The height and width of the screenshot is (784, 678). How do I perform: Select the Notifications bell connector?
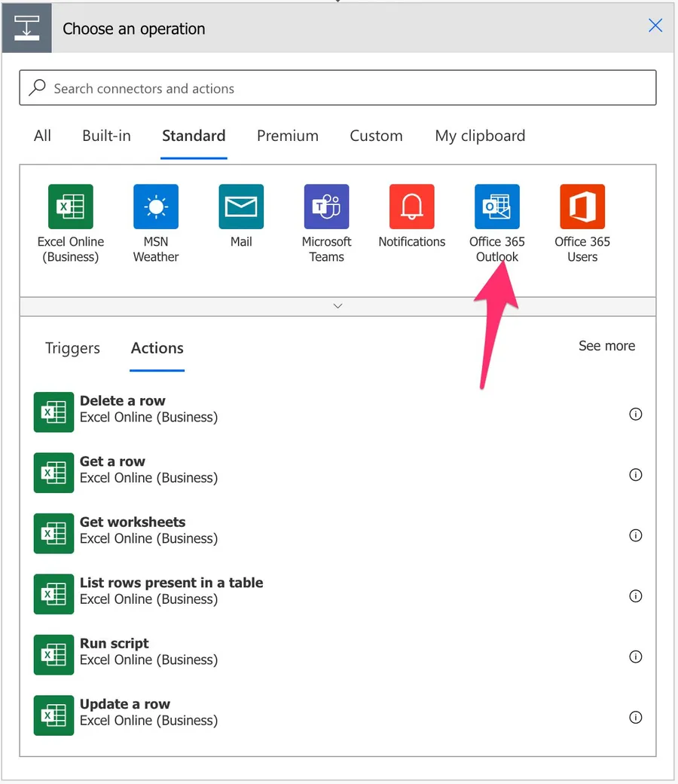click(411, 207)
